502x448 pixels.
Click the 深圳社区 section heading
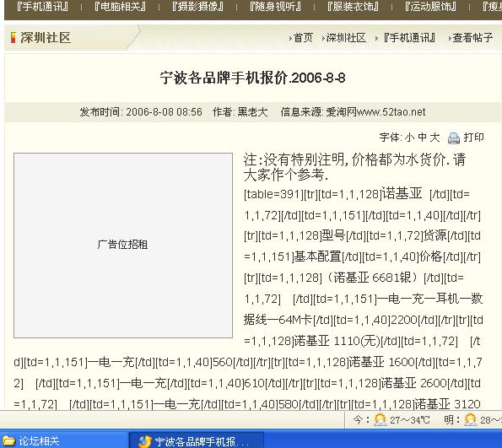(x=46, y=38)
